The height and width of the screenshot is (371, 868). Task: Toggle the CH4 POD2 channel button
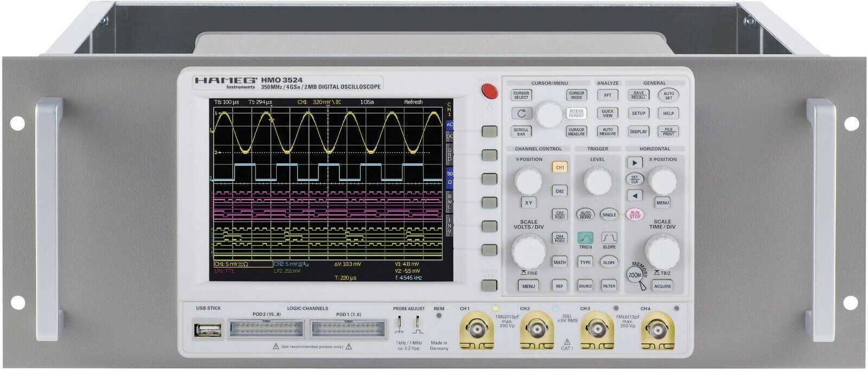point(560,238)
